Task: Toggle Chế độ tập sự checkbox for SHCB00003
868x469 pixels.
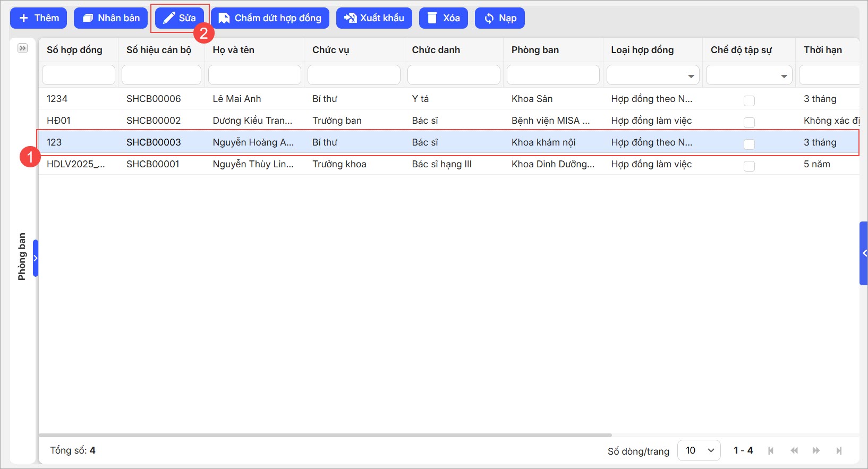Action: 749,144
